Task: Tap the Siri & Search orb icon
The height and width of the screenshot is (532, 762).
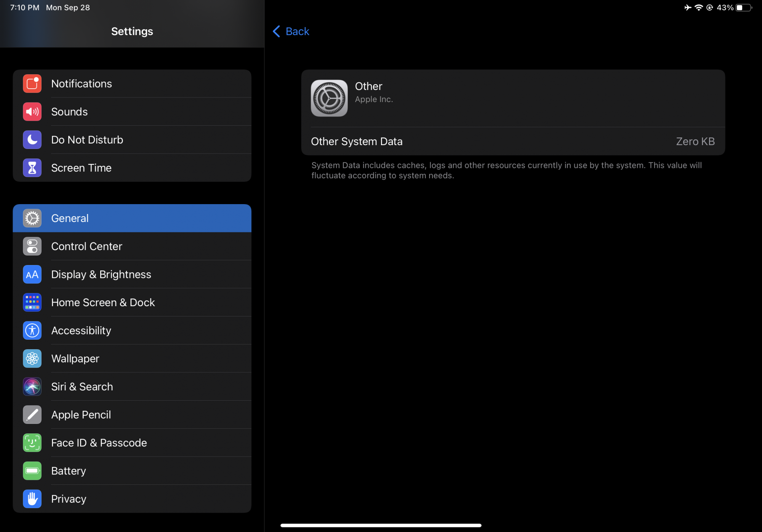Action: click(x=32, y=387)
